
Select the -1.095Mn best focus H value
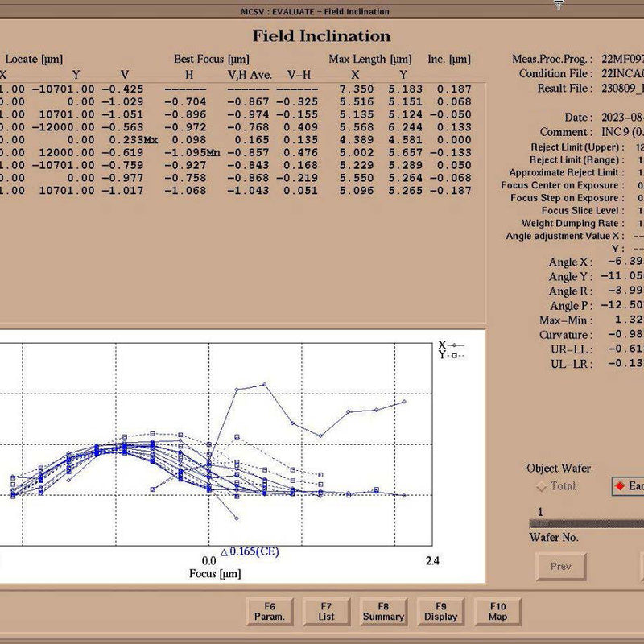click(192, 153)
